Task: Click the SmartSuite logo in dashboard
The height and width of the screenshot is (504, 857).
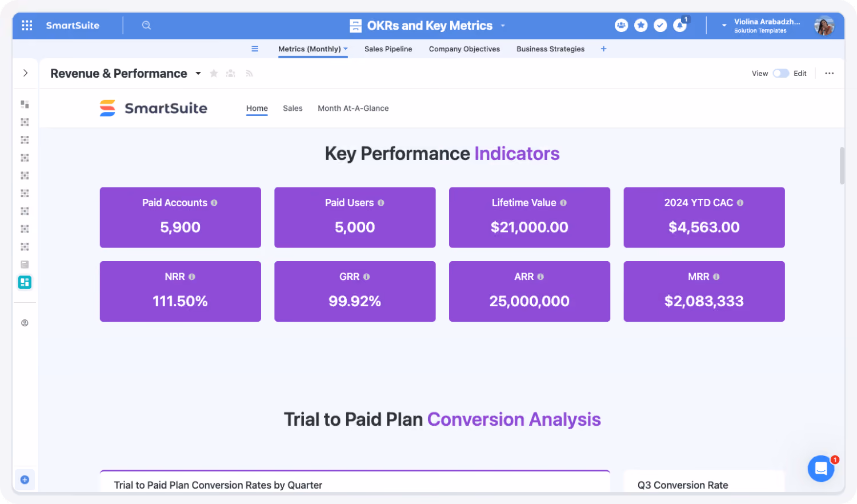Action: (154, 108)
